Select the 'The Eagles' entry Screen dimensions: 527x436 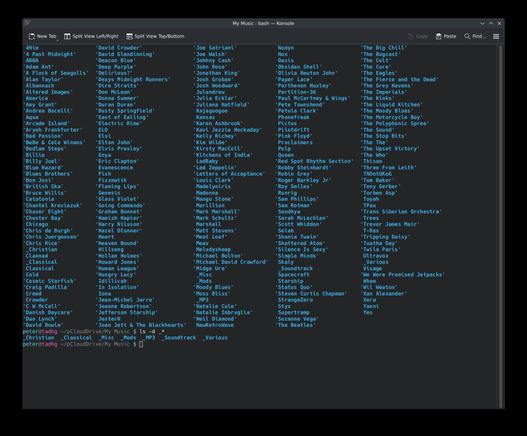[379, 73]
